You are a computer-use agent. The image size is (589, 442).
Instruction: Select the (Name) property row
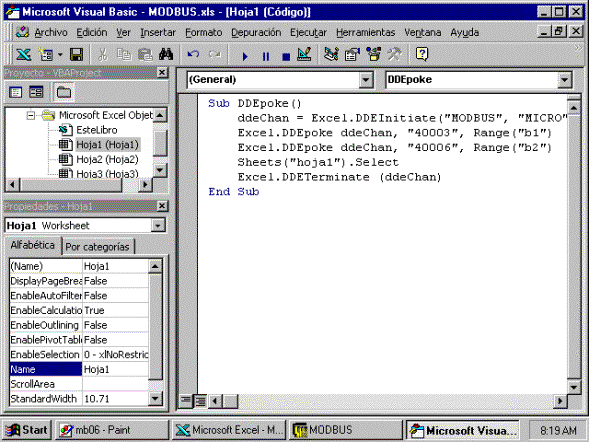79,266
